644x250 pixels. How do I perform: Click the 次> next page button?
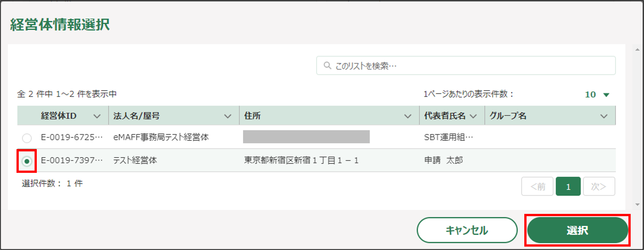[x=599, y=187]
